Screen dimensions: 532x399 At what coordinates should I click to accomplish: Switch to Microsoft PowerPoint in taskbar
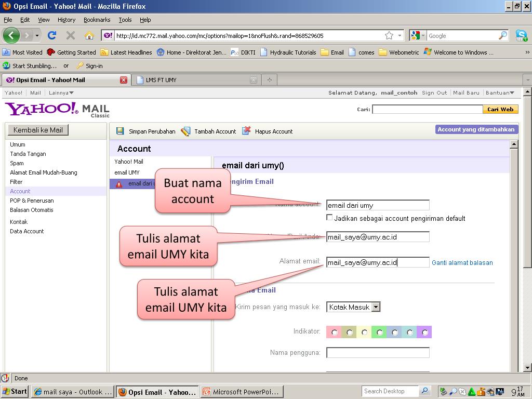pos(242,392)
